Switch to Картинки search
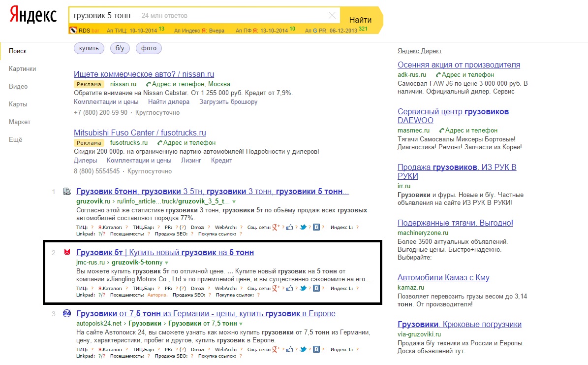The width and height of the screenshot is (588, 365). click(23, 69)
